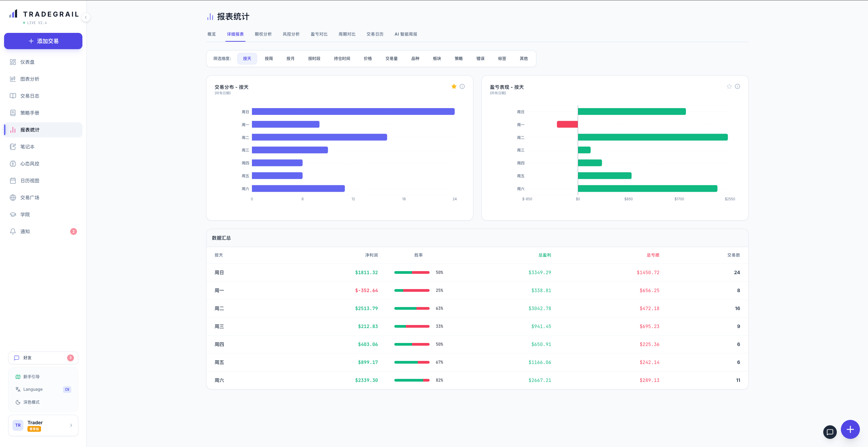The width and height of the screenshot is (868, 447).
Task: Favorite the 盈亏表现 chart star
Action: coord(729,86)
